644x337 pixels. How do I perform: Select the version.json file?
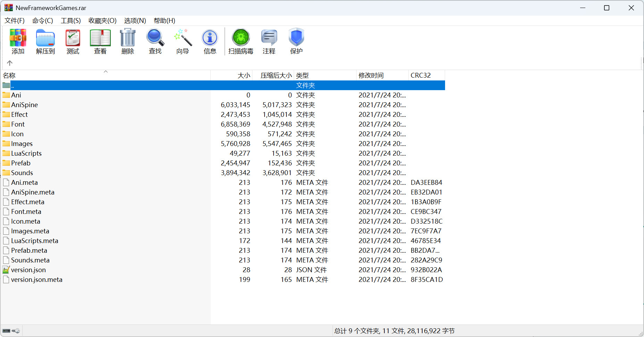coord(28,270)
